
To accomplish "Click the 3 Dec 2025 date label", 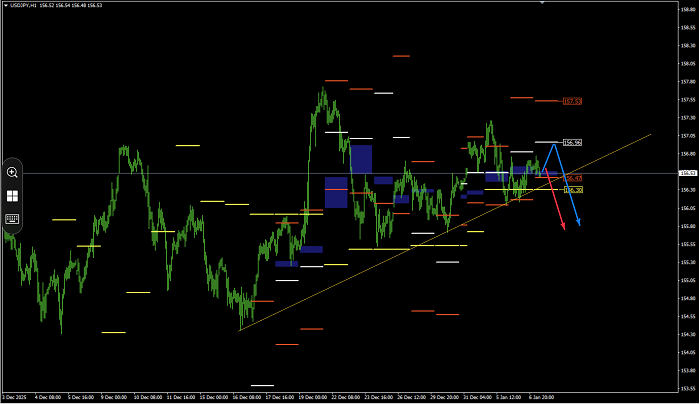I will pyautogui.click(x=18, y=396).
